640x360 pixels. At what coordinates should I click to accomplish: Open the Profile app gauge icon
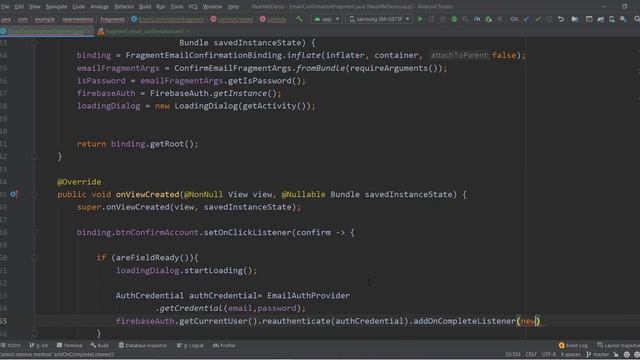pos(477,19)
